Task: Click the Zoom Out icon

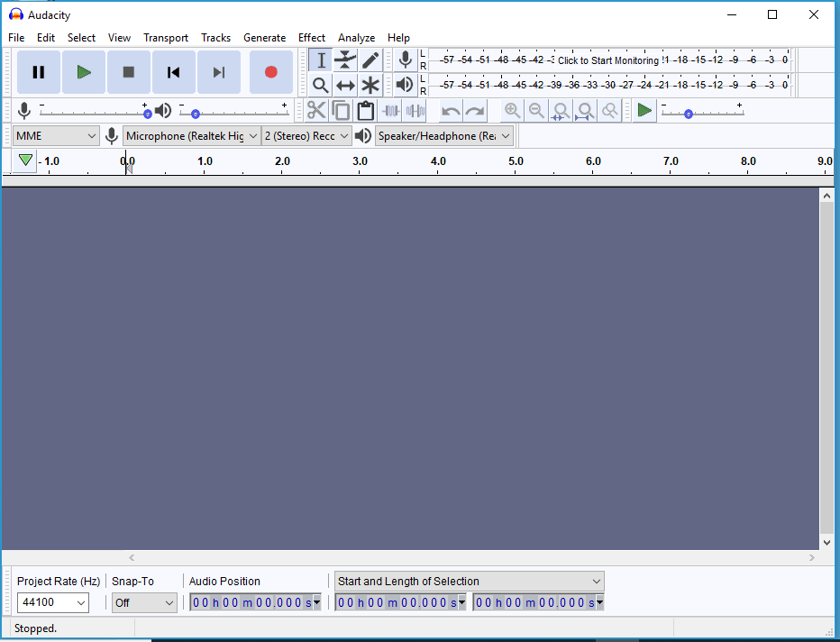Action: pyautogui.click(x=536, y=111)
